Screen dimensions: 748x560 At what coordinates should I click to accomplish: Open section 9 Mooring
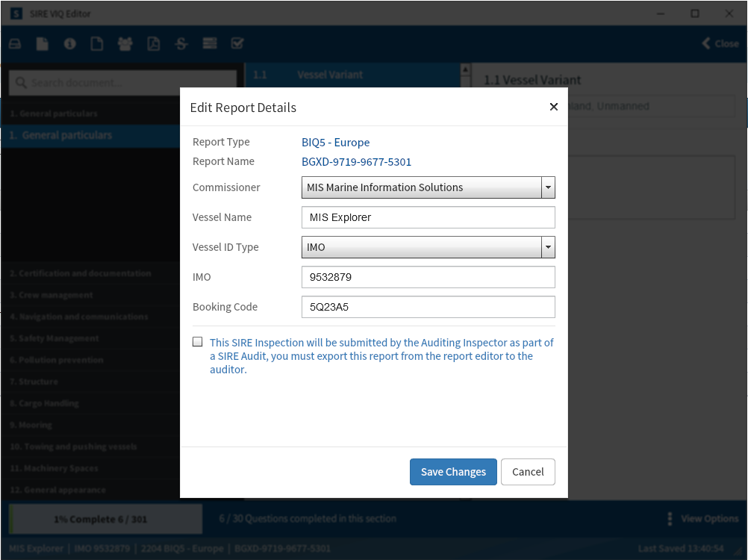[90, 425]
